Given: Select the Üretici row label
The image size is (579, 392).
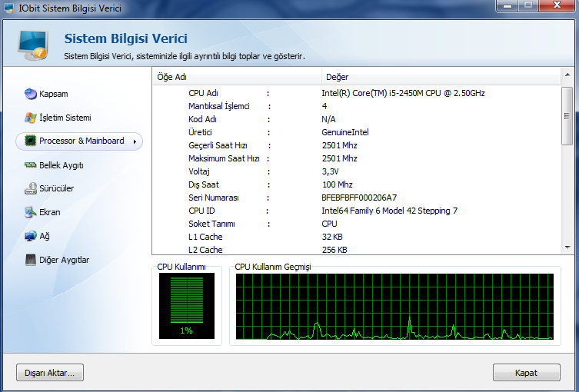Looking at the screenshot, I should pyautogui.click(x=200, y=132).
